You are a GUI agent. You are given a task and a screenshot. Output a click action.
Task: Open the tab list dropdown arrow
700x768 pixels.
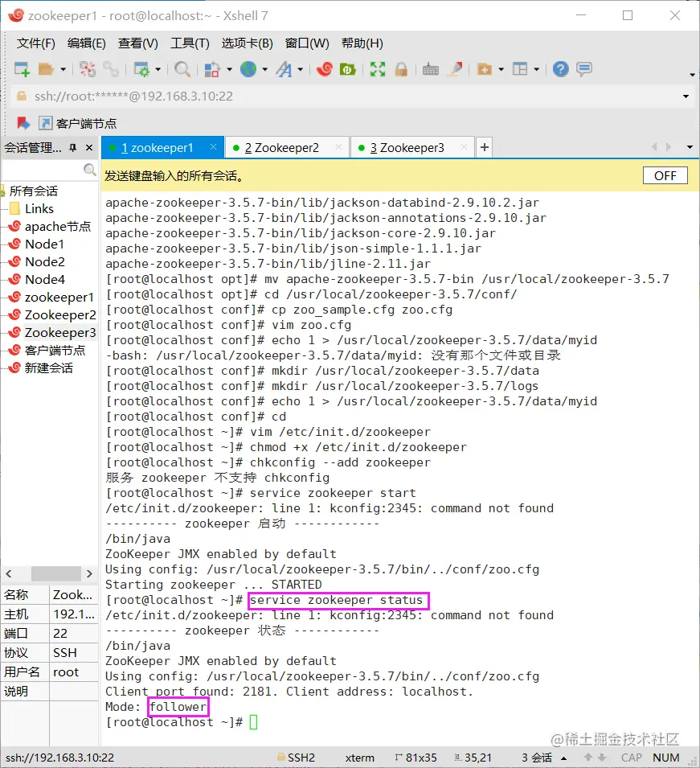point(690,147)
